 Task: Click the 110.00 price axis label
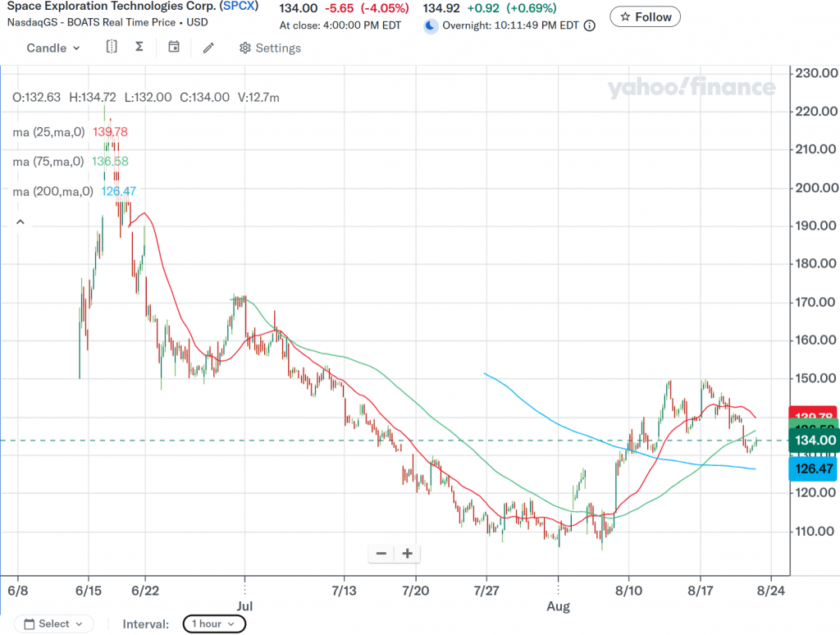(x=815, y=531)
